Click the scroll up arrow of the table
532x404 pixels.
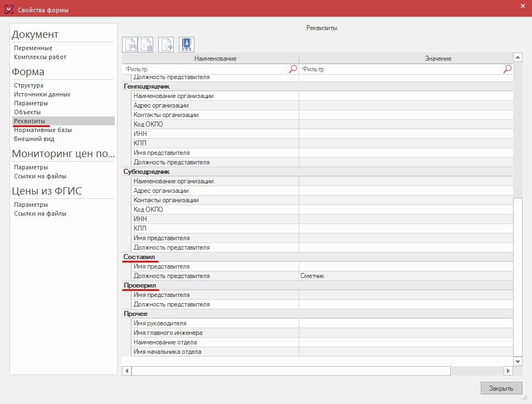[518, 57]
